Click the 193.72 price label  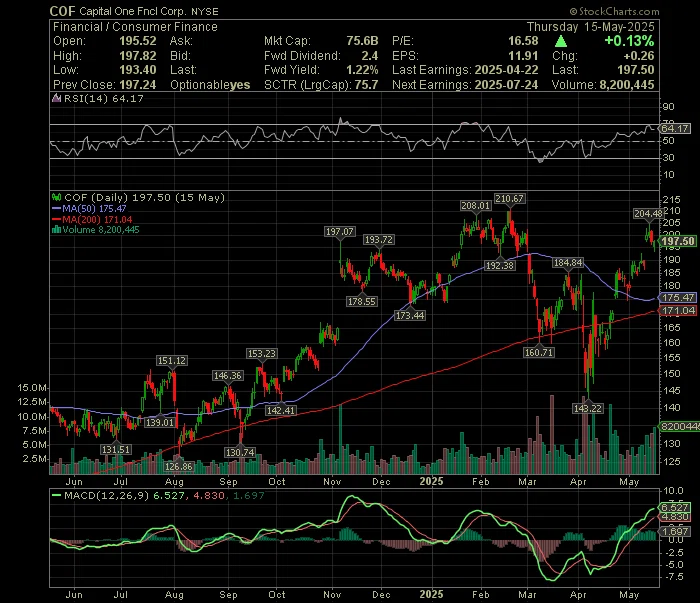379,239
